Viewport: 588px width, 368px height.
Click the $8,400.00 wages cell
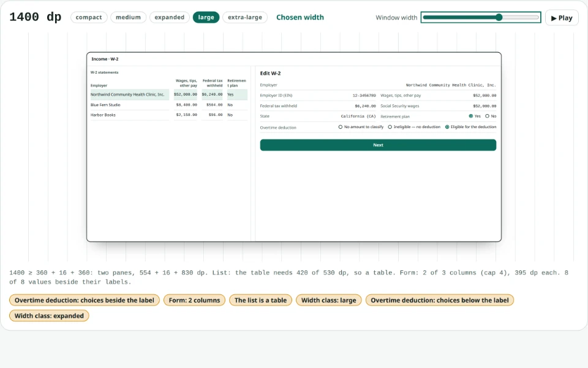pyautogui.click(x=186, y=105)
